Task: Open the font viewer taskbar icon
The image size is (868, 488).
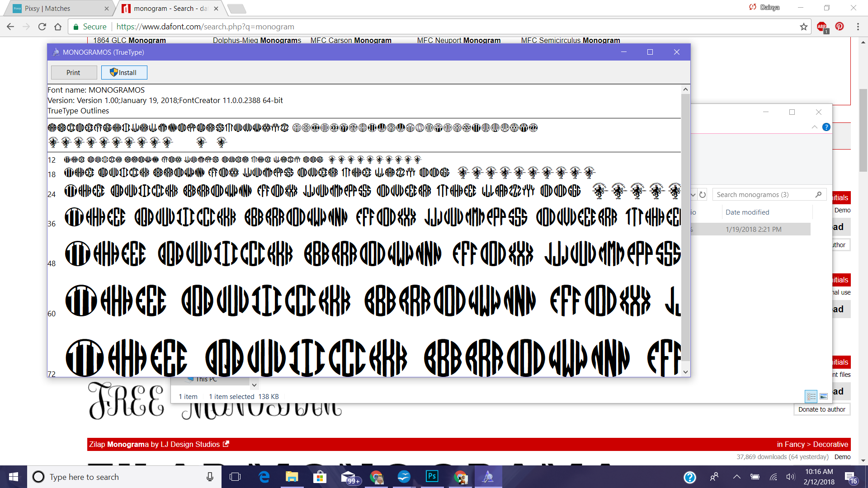Action: (488, 477)
